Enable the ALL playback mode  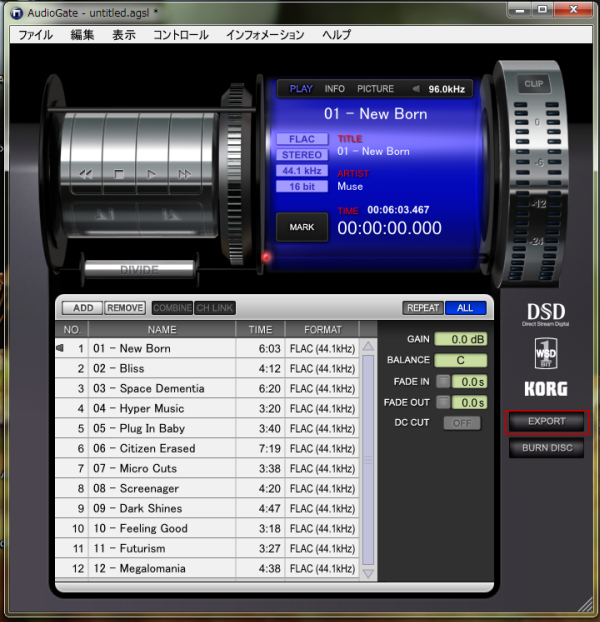click(x=466, y=308)
